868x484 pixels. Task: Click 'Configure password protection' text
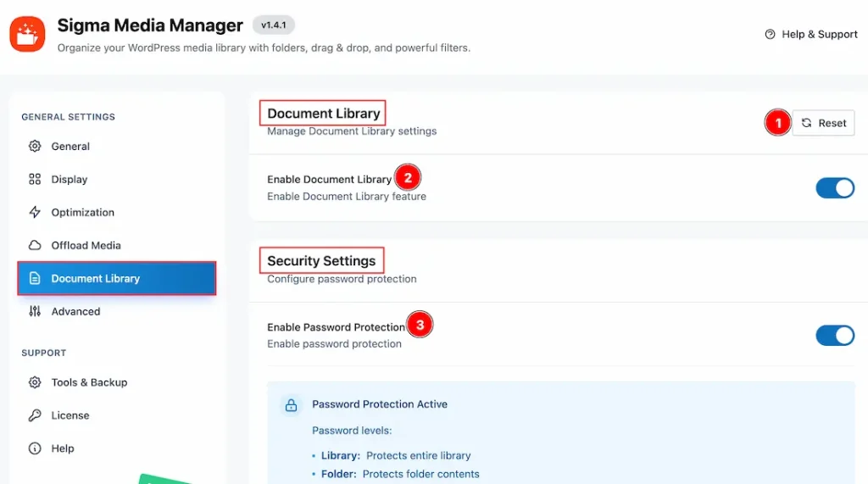[342, 279]
